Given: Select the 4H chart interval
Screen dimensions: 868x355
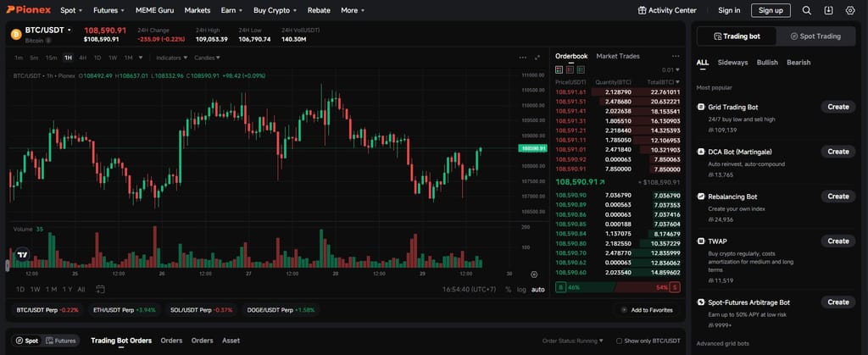Looking at the screenshot, I should 82,58.
